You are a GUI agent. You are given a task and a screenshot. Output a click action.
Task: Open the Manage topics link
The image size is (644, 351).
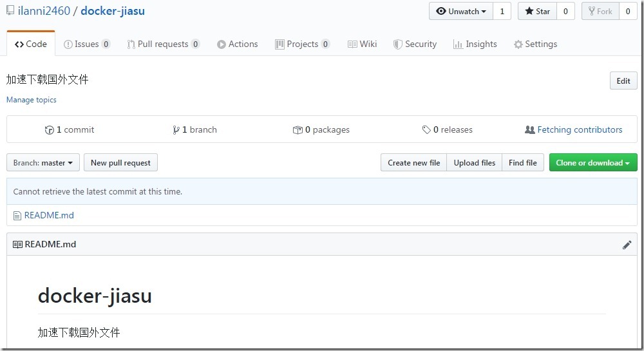pyautogui.click(x=32, y=100)
